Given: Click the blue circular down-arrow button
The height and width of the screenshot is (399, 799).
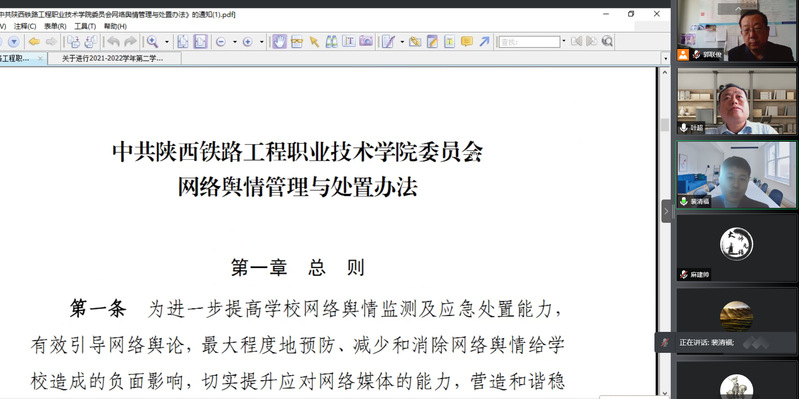Looking at the screenshot, I should (14, 42).
